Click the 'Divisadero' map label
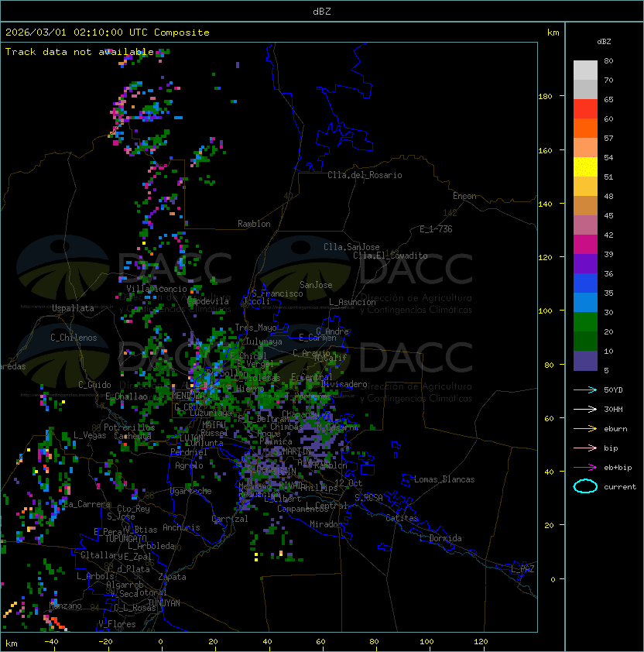644x652 pixels. 344,384
